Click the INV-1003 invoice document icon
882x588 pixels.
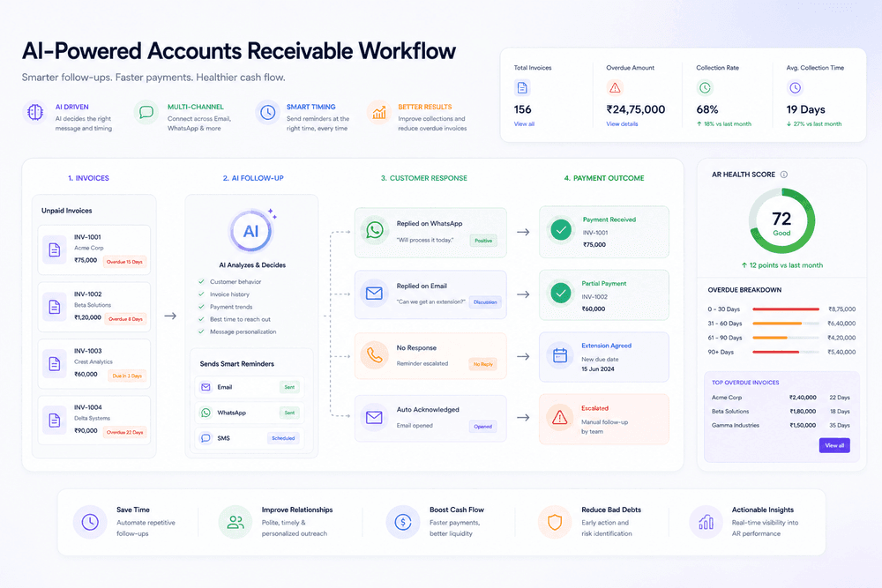click(55, 363)
